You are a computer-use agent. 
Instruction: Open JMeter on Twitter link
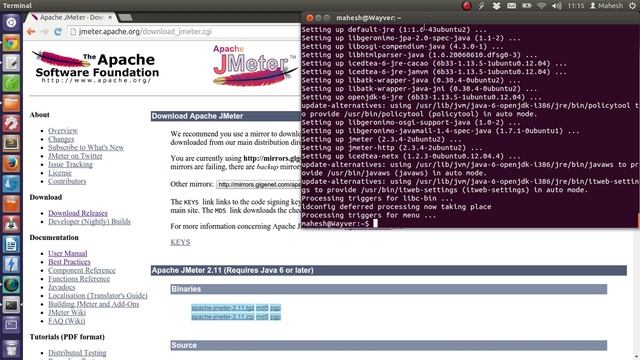[75, 156]
